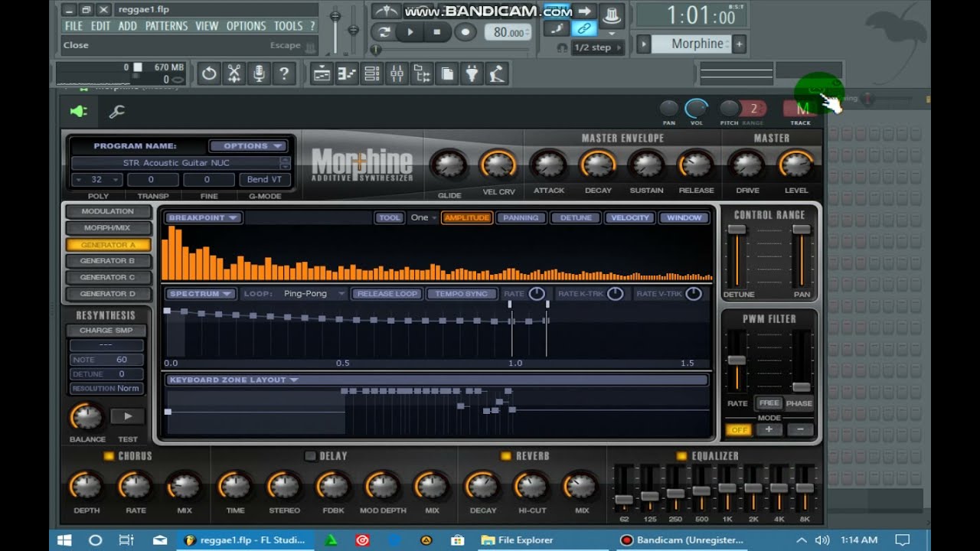
Task: Select the Morph/Mix page button
Action: pyautogui.click(x=107, y=228)
